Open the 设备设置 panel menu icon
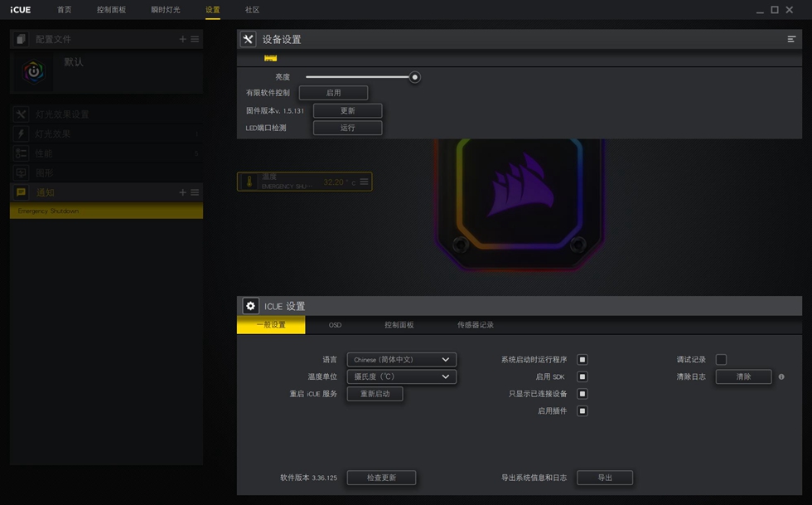The image size is (812, 505). (x=791, y=40)
